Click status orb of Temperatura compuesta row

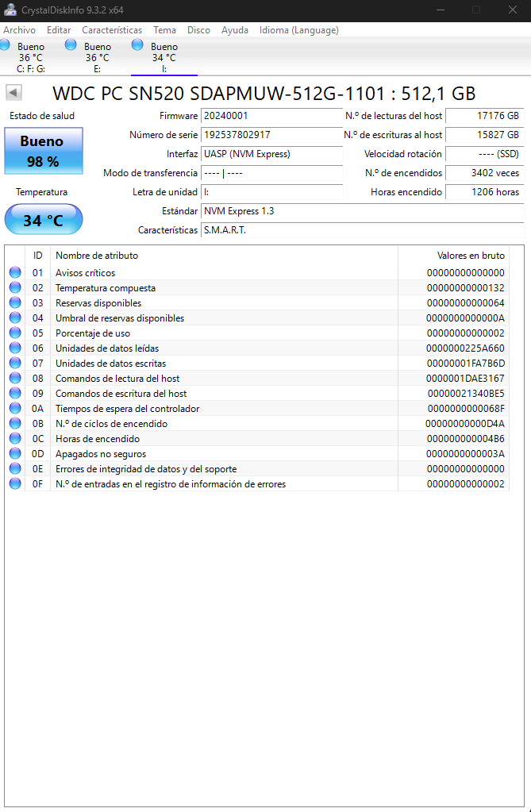[x=15, y=287]
